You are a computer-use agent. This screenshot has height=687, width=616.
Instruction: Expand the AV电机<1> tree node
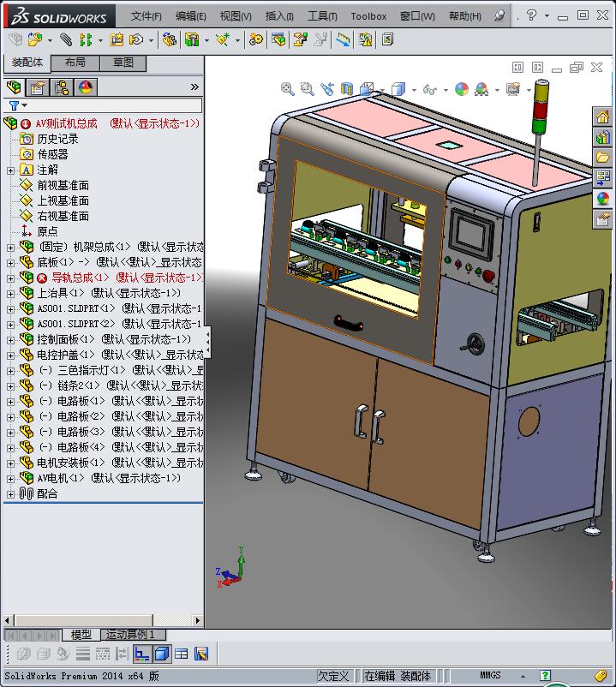(10, 479)
